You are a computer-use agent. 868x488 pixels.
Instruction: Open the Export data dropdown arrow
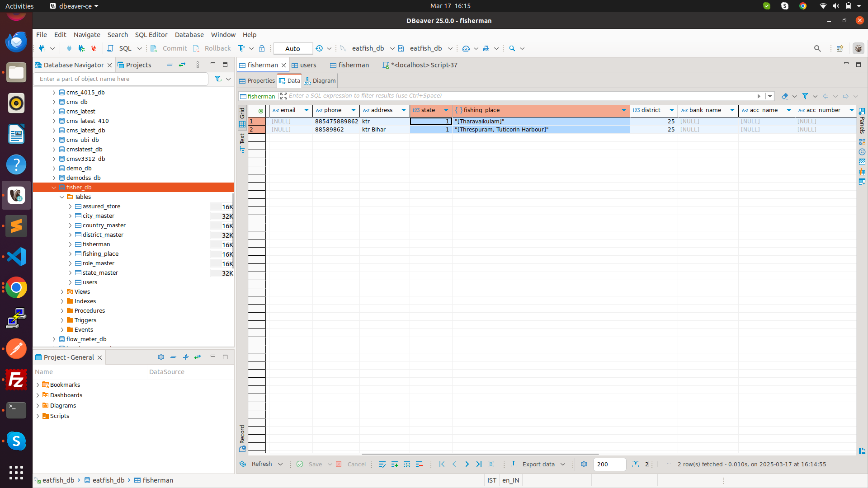click(x=563, y=464)
